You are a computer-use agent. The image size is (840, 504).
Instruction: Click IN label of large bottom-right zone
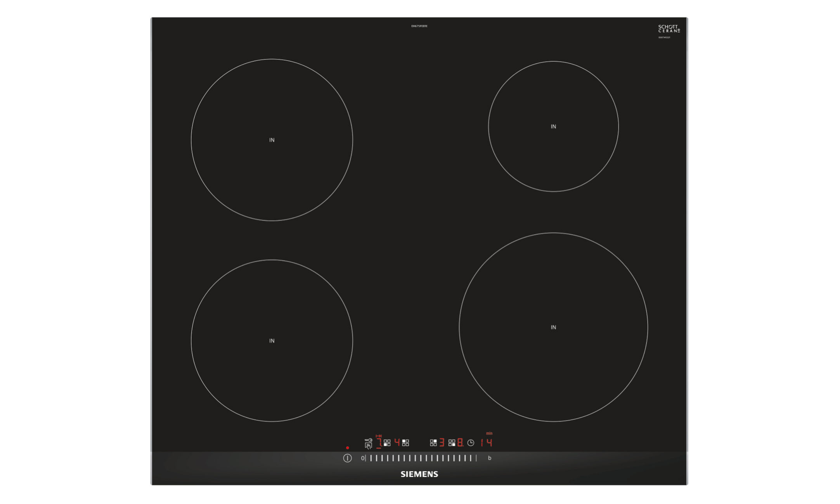click(553, 327)
